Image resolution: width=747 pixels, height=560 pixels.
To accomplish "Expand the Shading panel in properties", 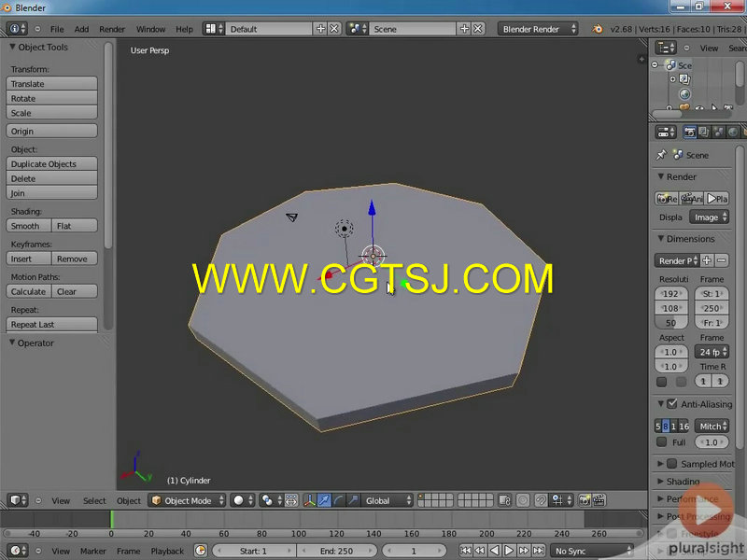I will [x=660, y=481].
